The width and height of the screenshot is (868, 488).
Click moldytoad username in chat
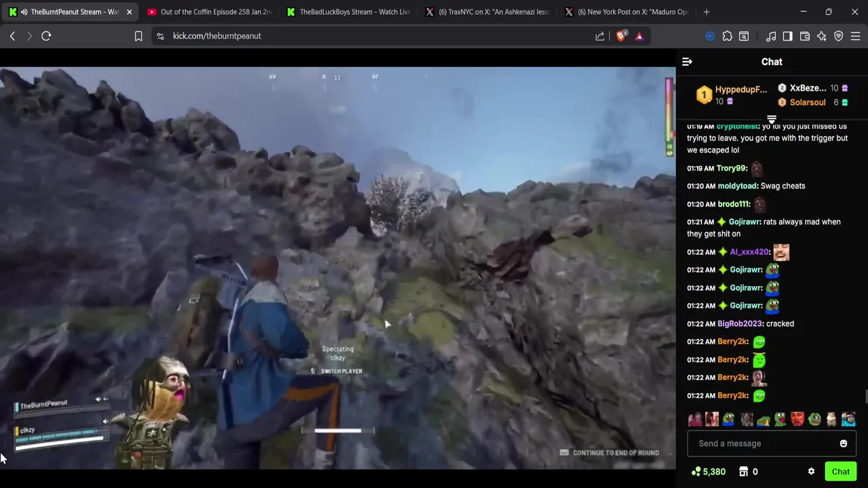(x=737, y=186)
